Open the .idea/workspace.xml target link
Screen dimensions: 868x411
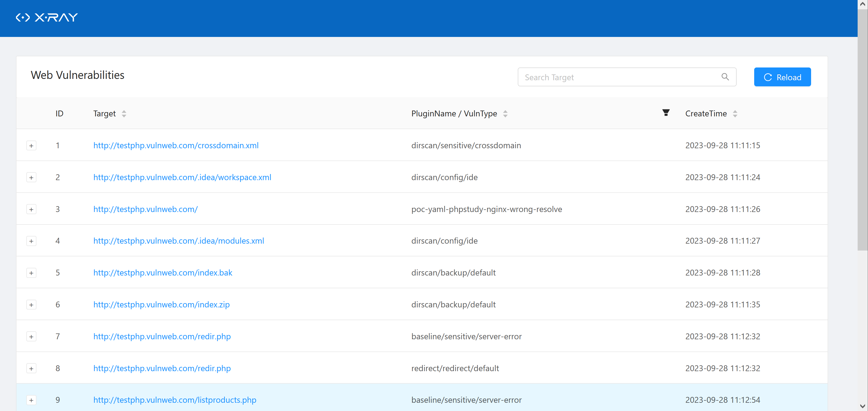182,177
